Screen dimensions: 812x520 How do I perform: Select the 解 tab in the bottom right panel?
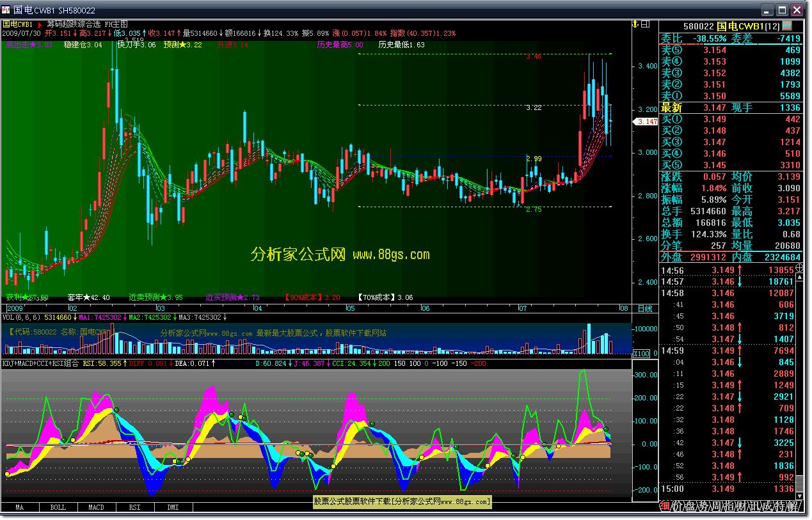click(793, 506)
